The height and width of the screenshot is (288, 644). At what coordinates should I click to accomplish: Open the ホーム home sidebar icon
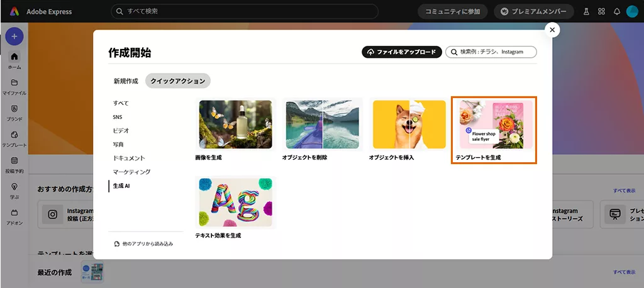[x=14, y=57]
